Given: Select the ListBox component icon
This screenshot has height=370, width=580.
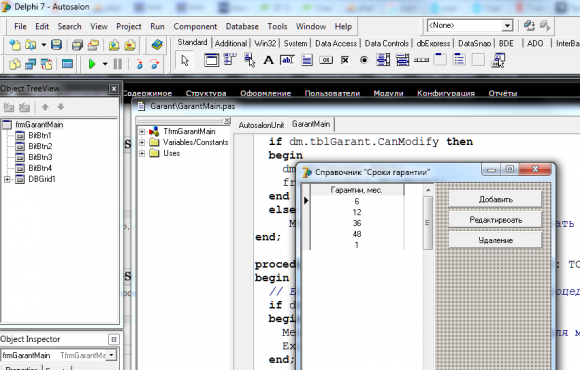Looking at the screenshot, I should pyautogui.click(x=383, y=60).
